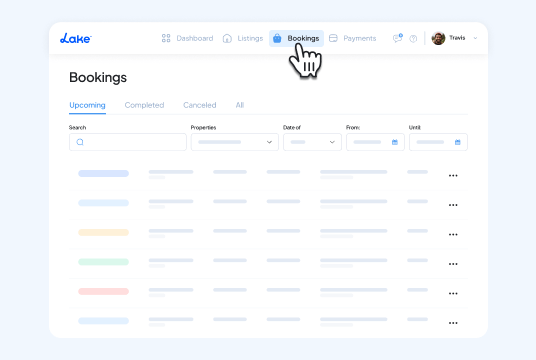Click into the Search input field
This screenshot has width=536, height=360.
tap(128, 142)
